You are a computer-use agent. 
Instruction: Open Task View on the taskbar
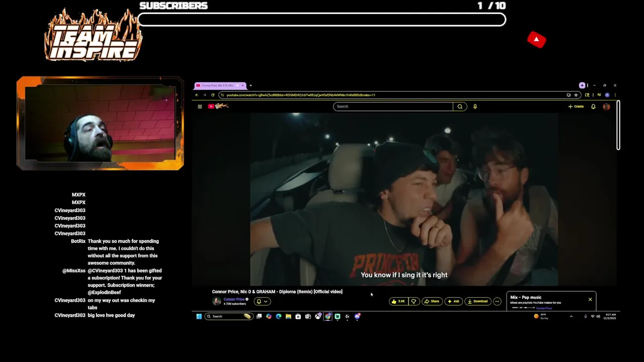coord(259,316)
